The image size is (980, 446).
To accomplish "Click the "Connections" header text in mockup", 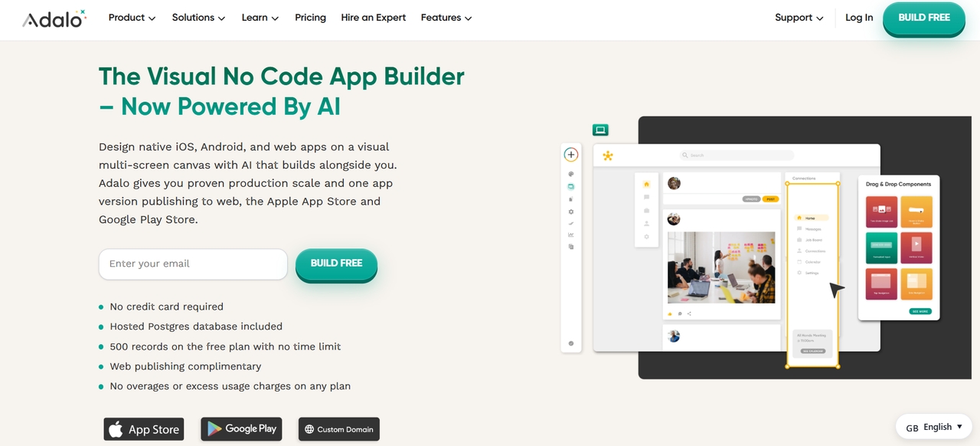I will tap(804, 178).
